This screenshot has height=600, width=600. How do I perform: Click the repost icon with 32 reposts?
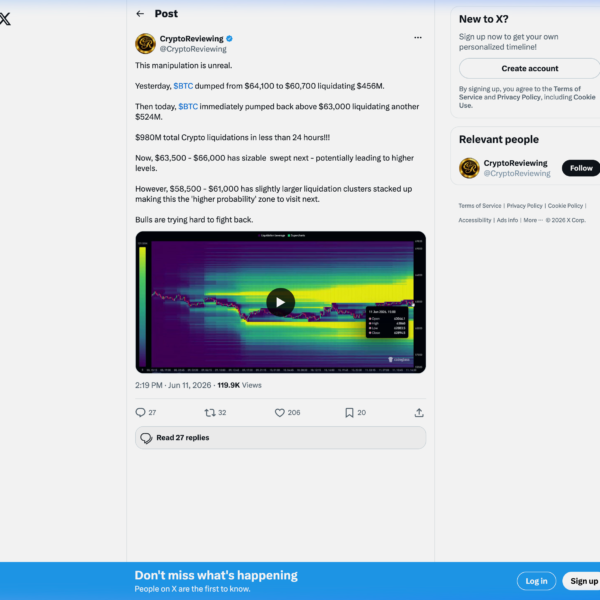pyautogui.click(x=210, y=412)
